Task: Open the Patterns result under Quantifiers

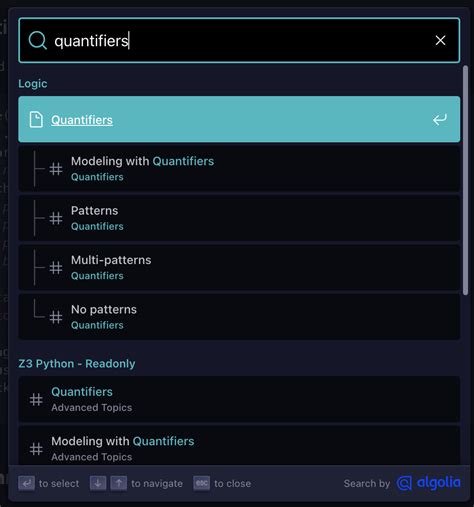Action: tap(239, 218)
